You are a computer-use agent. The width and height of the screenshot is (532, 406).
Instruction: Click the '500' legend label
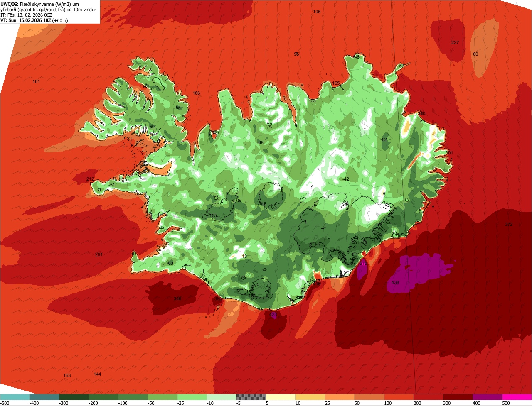point(506,403)
